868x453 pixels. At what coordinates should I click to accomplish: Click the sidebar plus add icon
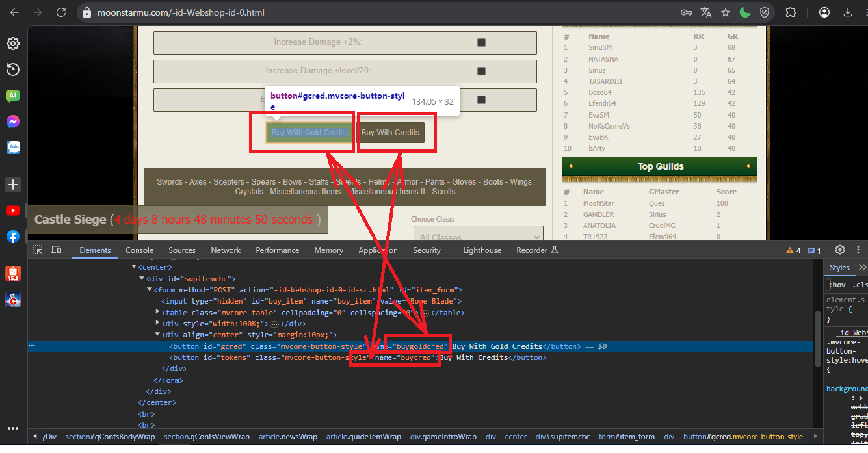pyautogui.click(x=13, y=185)
